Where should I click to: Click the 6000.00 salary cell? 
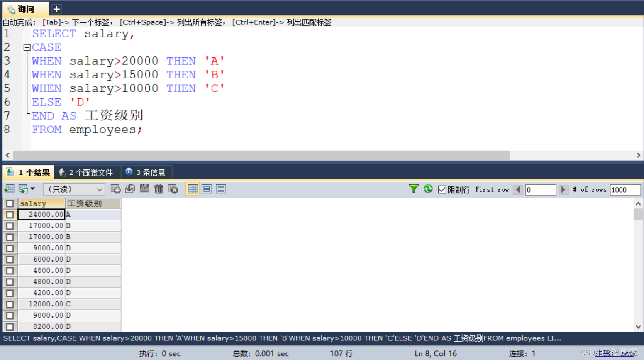[41, 260]
